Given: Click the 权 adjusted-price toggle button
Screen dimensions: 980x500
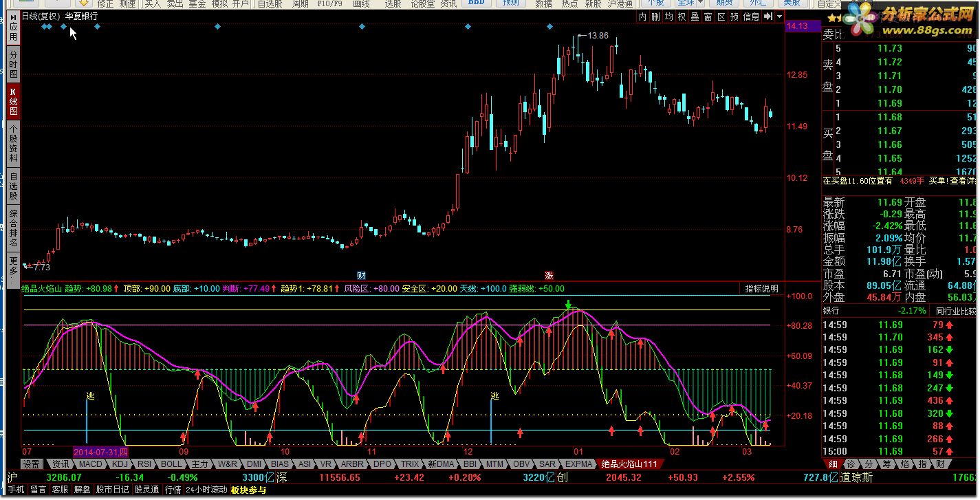Looking at the screenshot, I should (x=682, y=17).
